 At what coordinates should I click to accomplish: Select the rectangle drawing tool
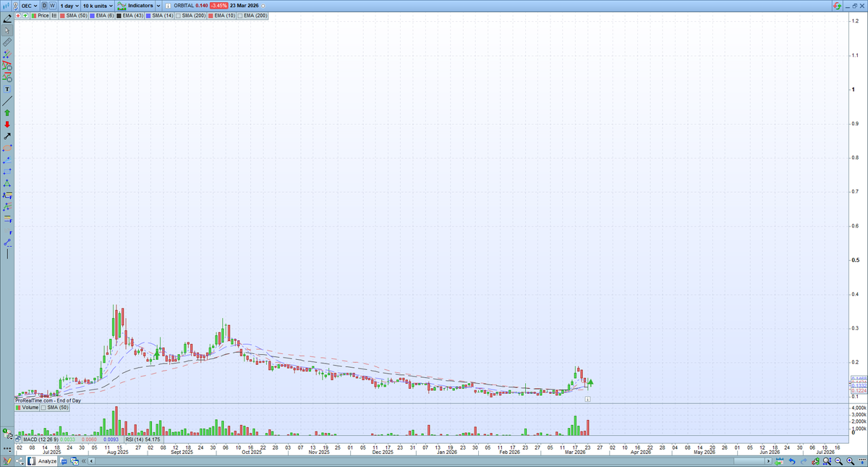tap(7, 172)
